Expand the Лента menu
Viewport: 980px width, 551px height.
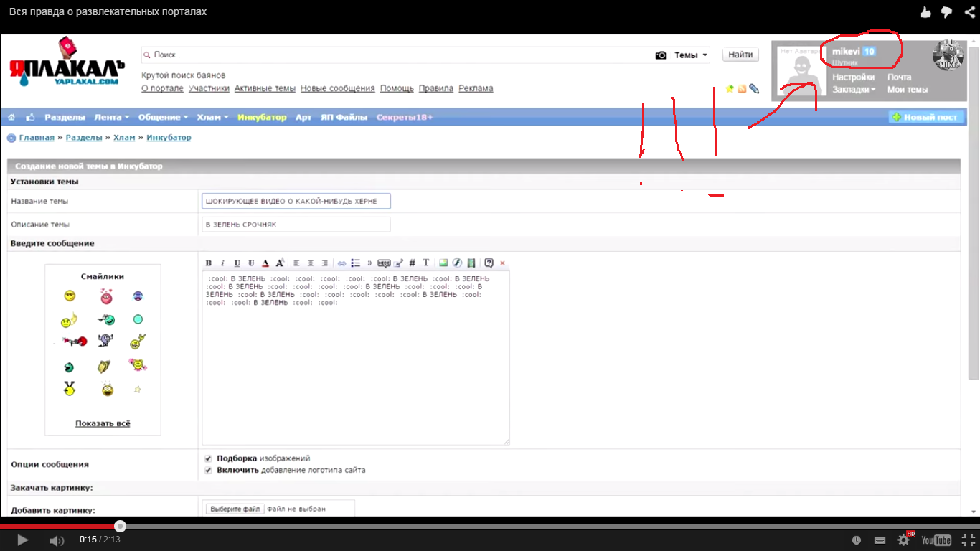point(112,117)
